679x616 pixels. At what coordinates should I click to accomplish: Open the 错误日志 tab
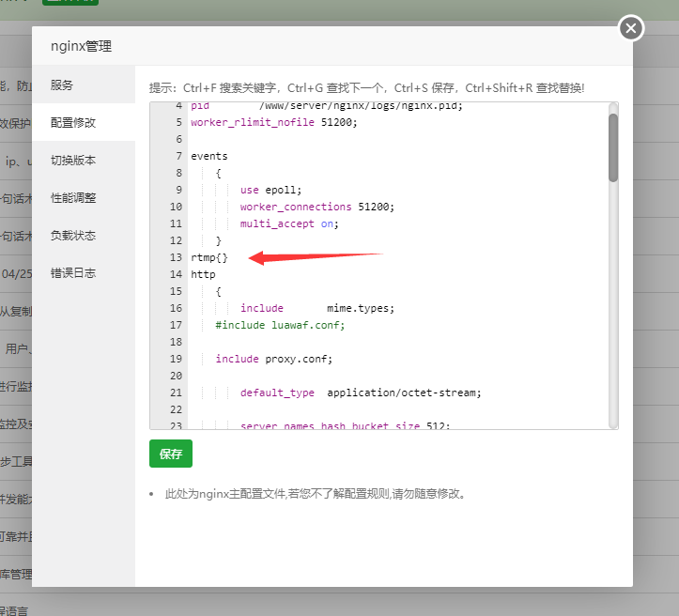point(84,273)
